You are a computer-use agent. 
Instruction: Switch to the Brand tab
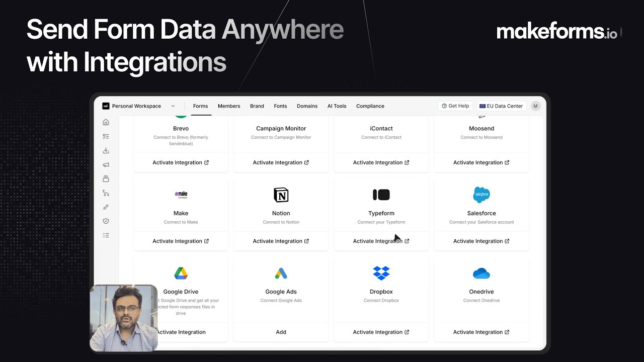(x=257, y=106)
